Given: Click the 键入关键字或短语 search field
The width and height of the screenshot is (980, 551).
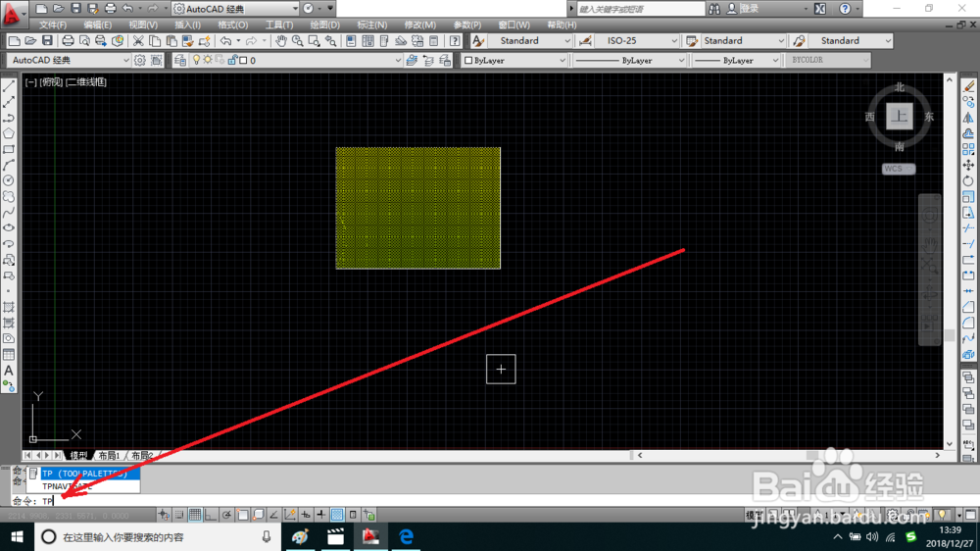Looking at the screenshot, I should point(640,9).
